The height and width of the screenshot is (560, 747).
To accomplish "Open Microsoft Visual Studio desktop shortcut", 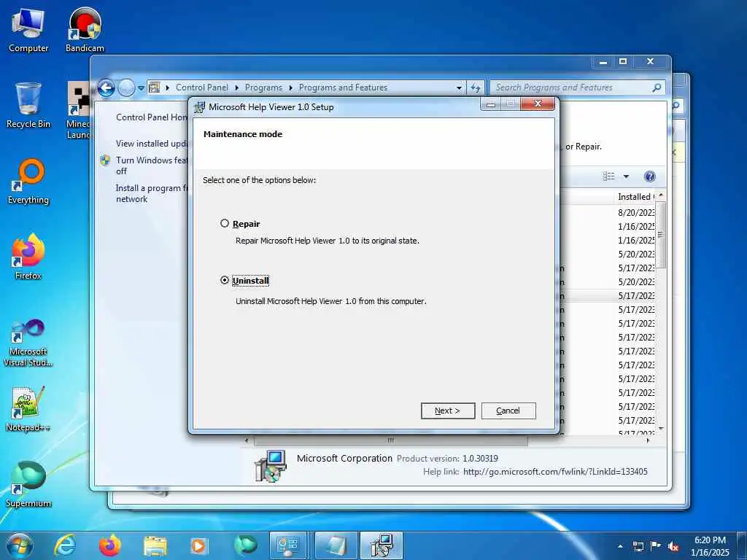I will (28, 343).
